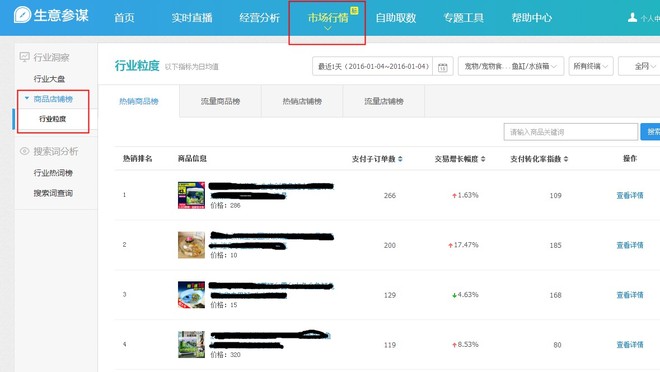Select 行业热词榜 in the sidebar
Viewport: 660px width, 372px height.
pos(53,173)
